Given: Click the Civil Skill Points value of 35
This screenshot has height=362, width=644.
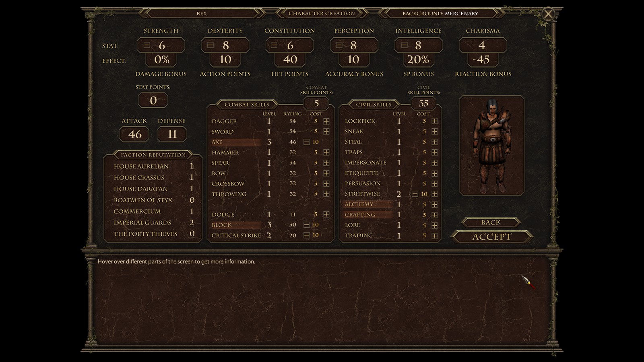Looking at the screenshot, I should click(x=423, y=103).
